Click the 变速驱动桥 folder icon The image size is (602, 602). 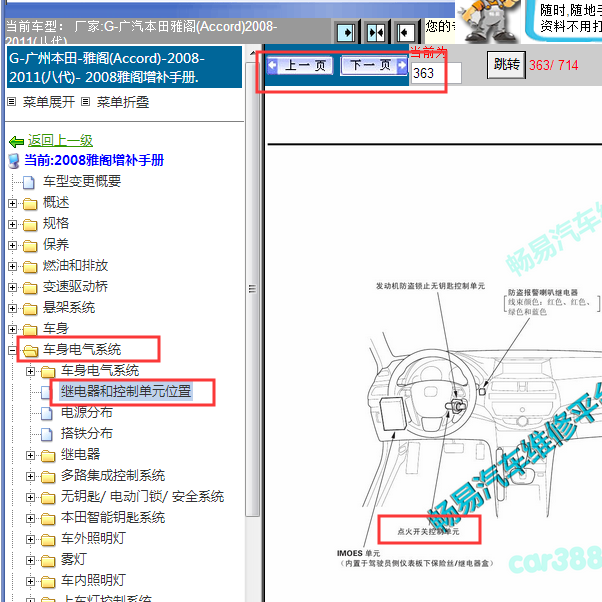(30, 288)
